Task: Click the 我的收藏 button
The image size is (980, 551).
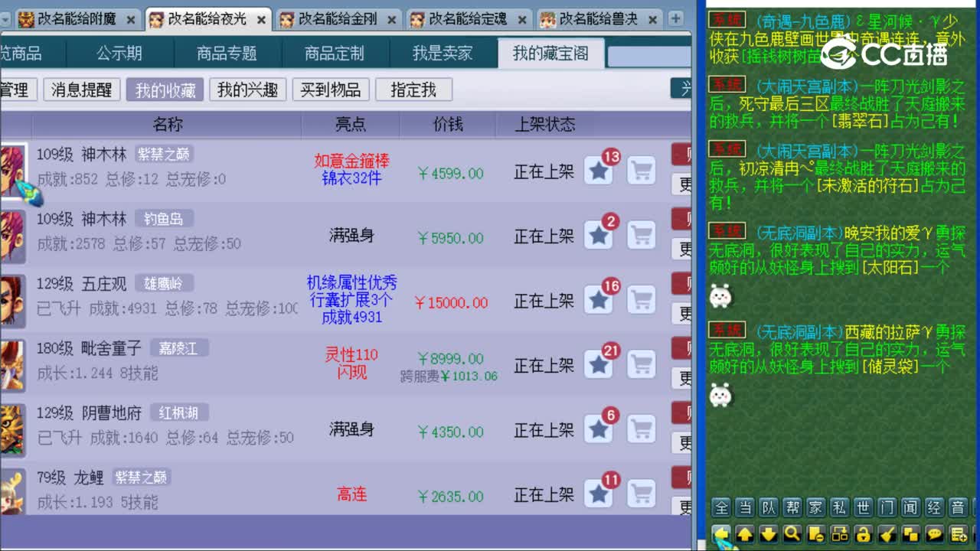Action: [165, 90]
